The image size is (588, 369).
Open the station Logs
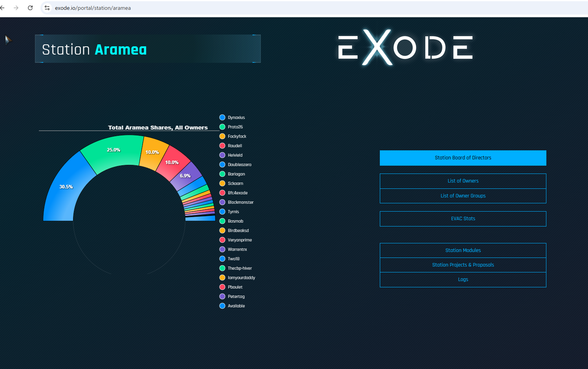463,279
